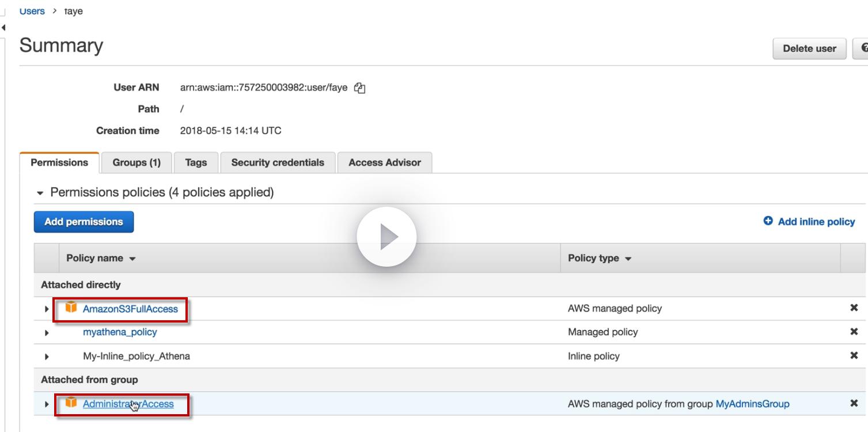Click the Delete user button
This screenshot has width=868, height=432.
(809, 48)
